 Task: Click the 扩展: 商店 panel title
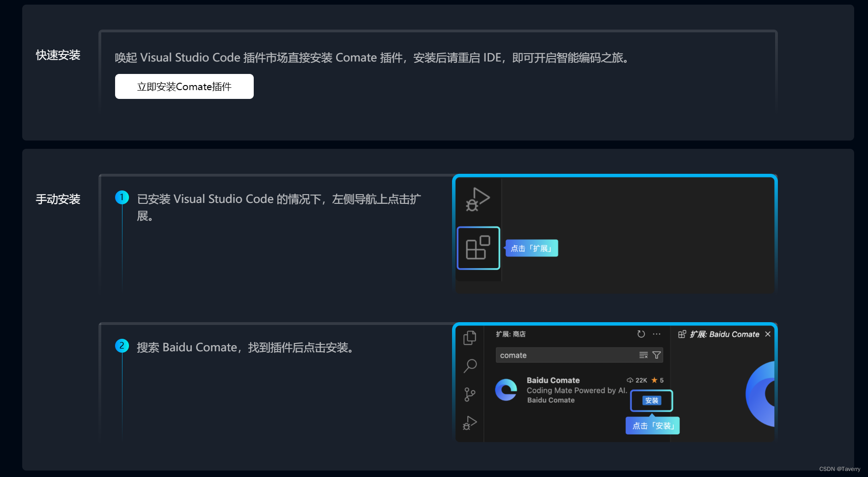tap(511, 334)
